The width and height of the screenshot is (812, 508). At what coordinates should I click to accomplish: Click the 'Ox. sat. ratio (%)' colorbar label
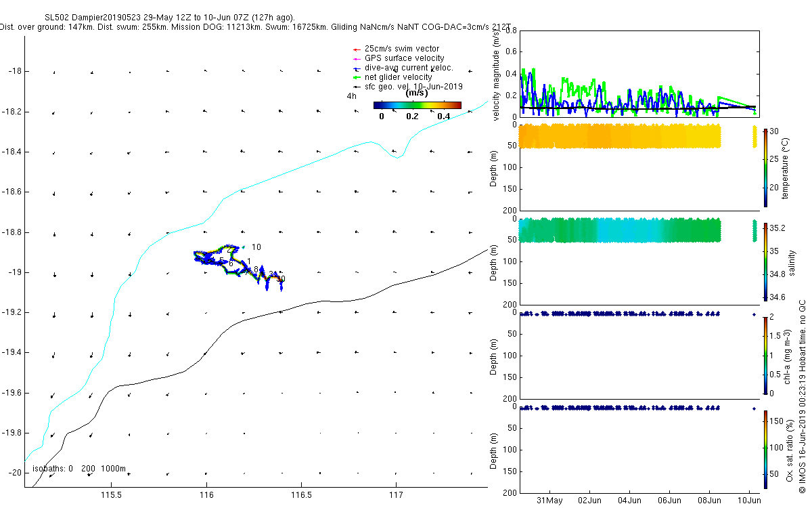[790, 449]
